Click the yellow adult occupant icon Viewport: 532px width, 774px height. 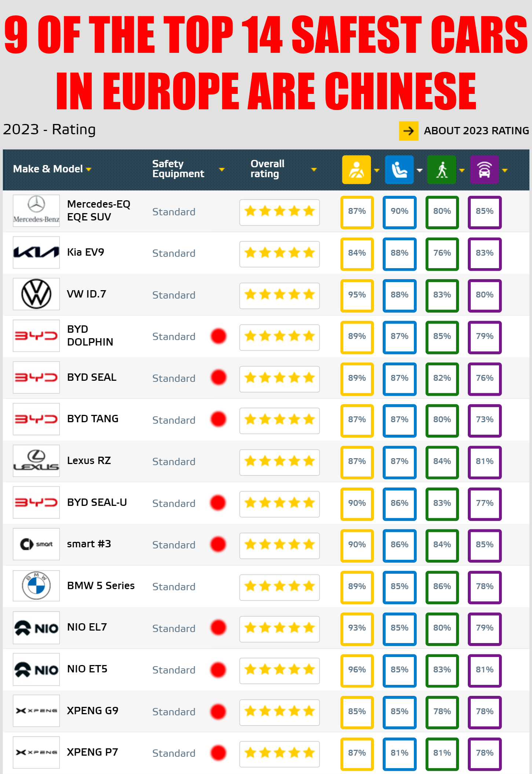356,169
